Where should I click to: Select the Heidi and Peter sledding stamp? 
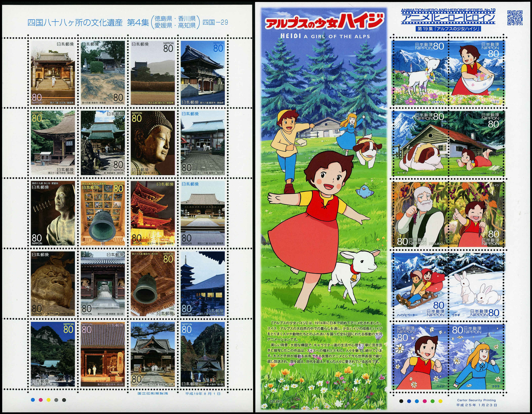(x=420, y=285)
